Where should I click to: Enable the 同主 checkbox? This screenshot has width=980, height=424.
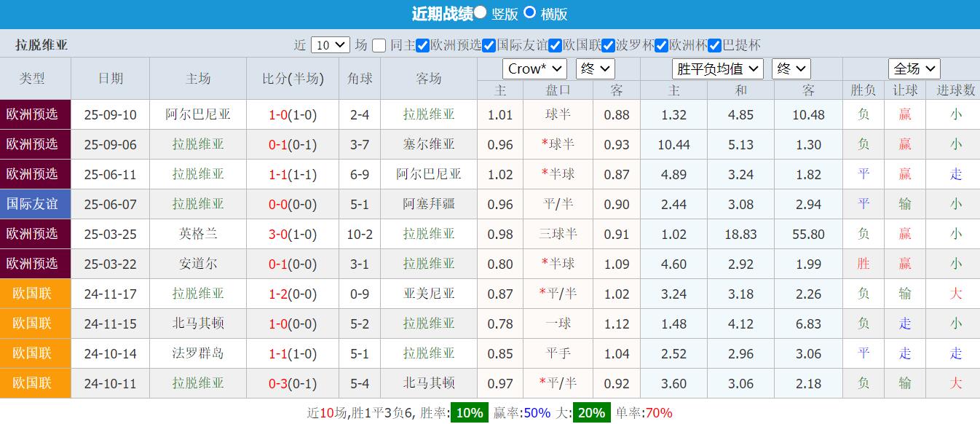tap(378, 44)
